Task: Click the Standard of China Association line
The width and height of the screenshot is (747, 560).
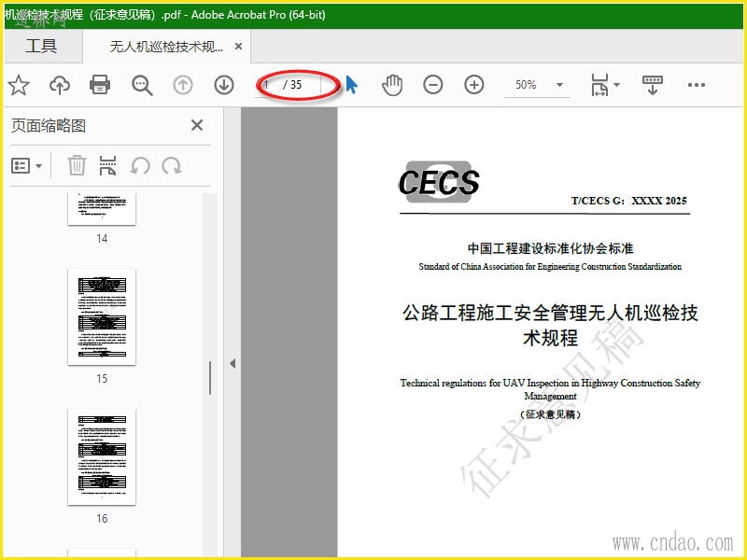Action: point(550,267)
